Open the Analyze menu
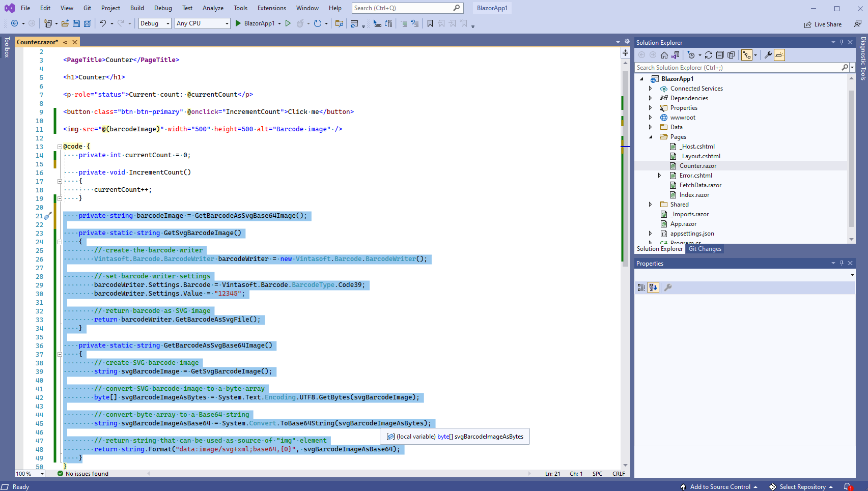This screenshot has height=491, width=868. [x=213, y=8]
